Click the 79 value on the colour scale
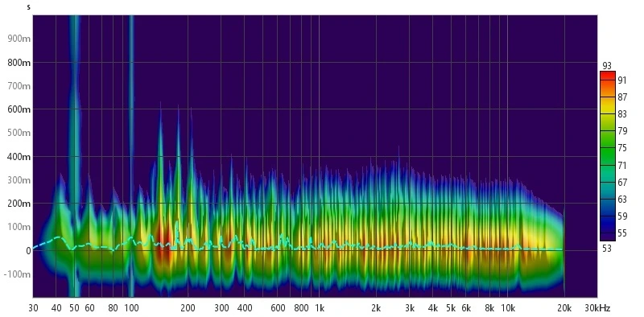 (x=622, y=131)
